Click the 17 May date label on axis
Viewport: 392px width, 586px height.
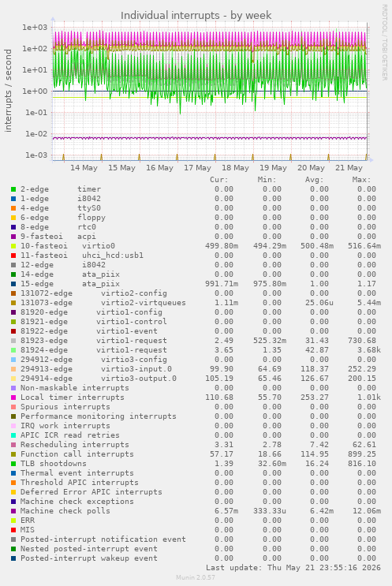coord(197,168)
